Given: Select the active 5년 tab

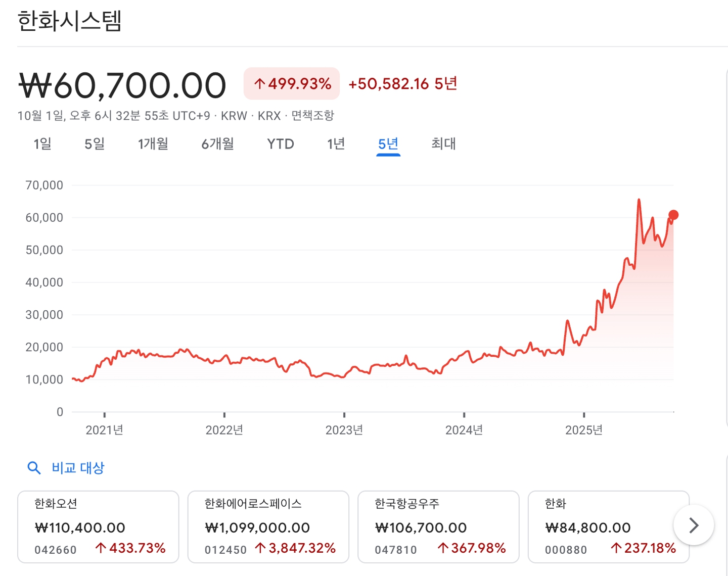Looking at the screenshot, I should [388, 144].
